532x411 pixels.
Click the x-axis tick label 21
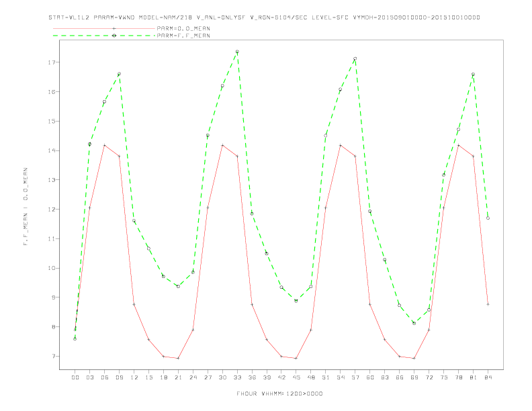point(178,377)
